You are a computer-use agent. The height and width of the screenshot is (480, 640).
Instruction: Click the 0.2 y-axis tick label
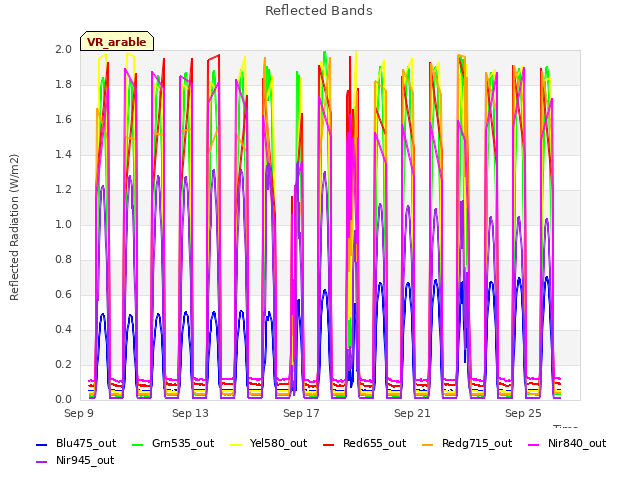(x=64, y=364)
